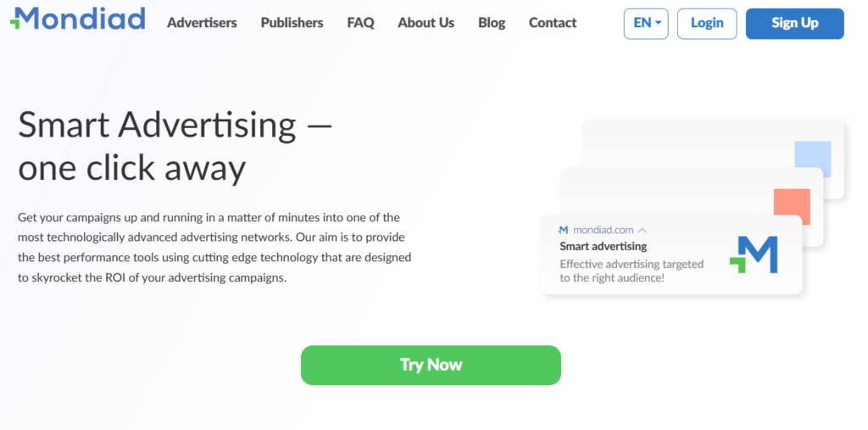
Task: Click the blue Sign Up button
Action: point(795,23)
